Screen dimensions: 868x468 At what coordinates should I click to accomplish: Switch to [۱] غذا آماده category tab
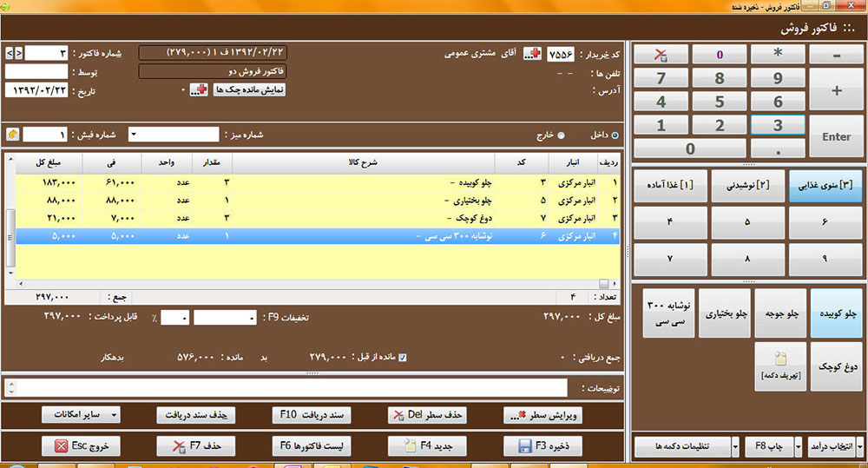pyautogui.click(x=670, y=186)
